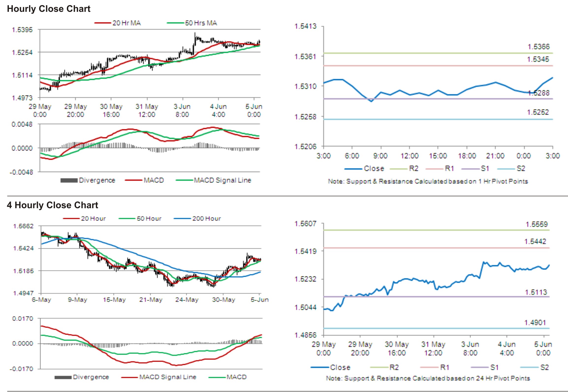Click the "1.5258" y-axis label
568x392 pixels.
pyautogui.click(x=306, y=117)
